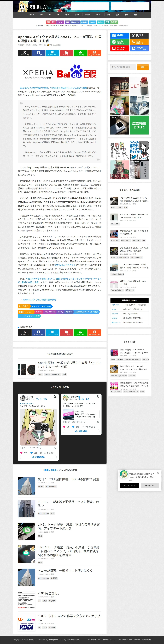This screenshot has width=164, height=644.
Task: Open ニンテンドースイッチ2 popular article
Action: point(134,266)
